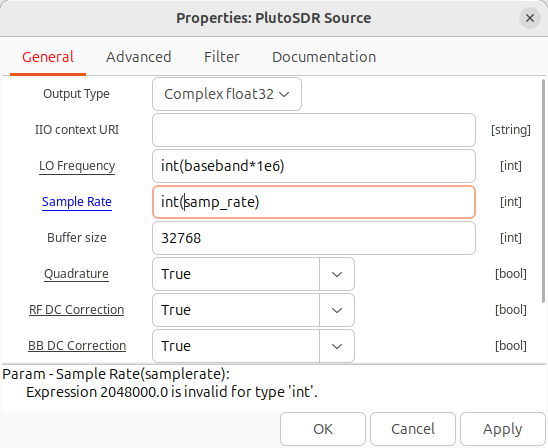Click the IIO context URI label
Image resolution: width=548 pixels, height=448 pixels.
click(x=77, y=130)
